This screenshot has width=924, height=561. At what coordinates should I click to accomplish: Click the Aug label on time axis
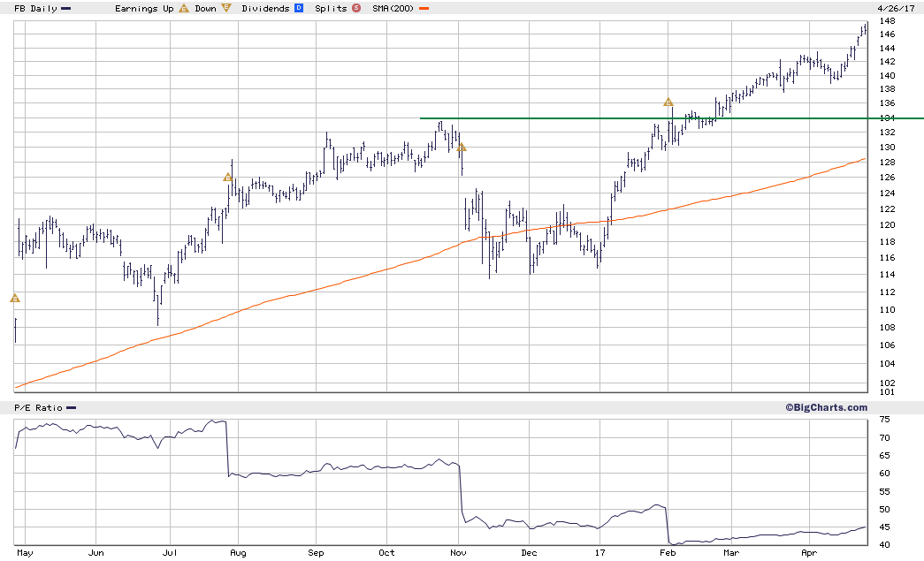[x=238, y=553]
